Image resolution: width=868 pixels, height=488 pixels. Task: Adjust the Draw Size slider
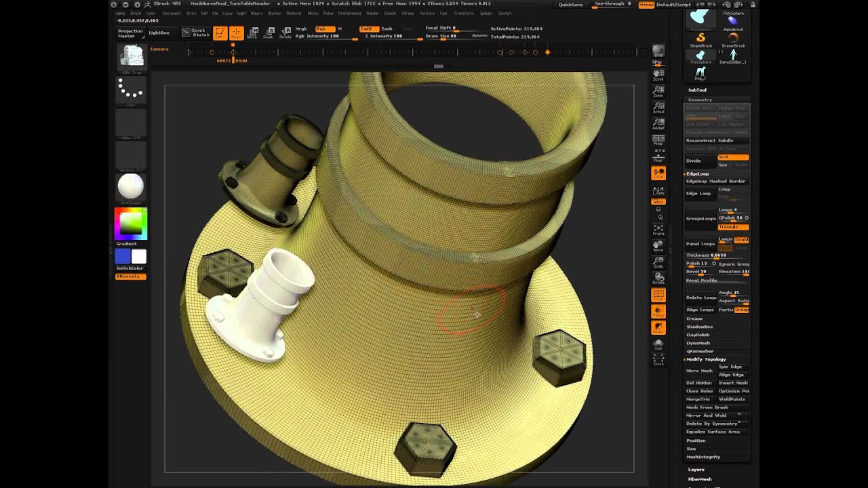click(x=445, y=36)
